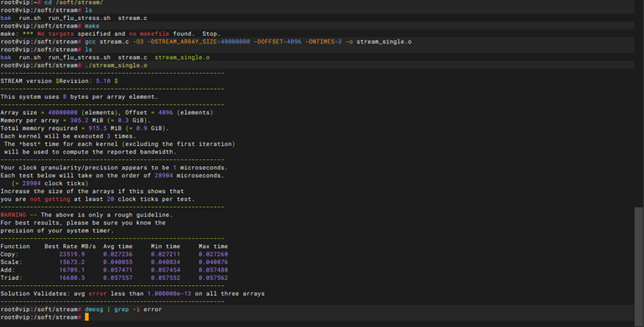Screen dimensions: 644x327
Task: Click the '-DNTIMES=3' flag
Action: [x=323, y=41]
